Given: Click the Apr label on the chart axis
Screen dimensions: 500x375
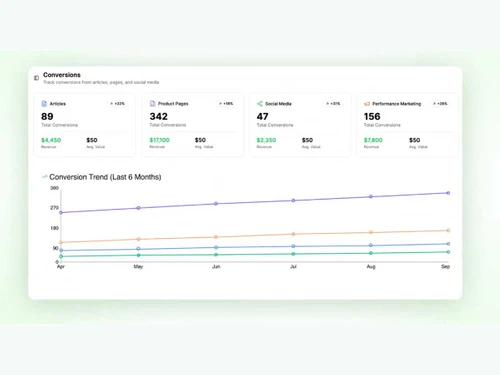Looking at the screenshot, I should pos(61,267).
